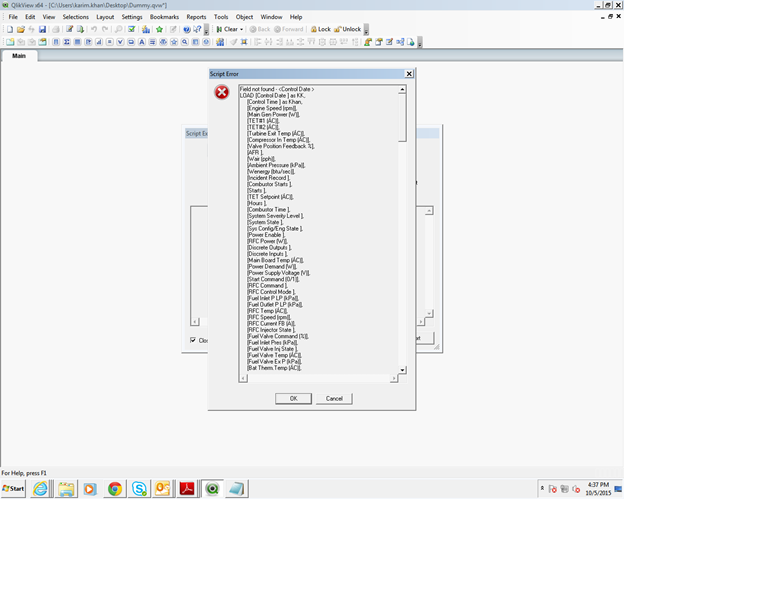Open Adobe Acrobat from the taskbar

point(187,489)
